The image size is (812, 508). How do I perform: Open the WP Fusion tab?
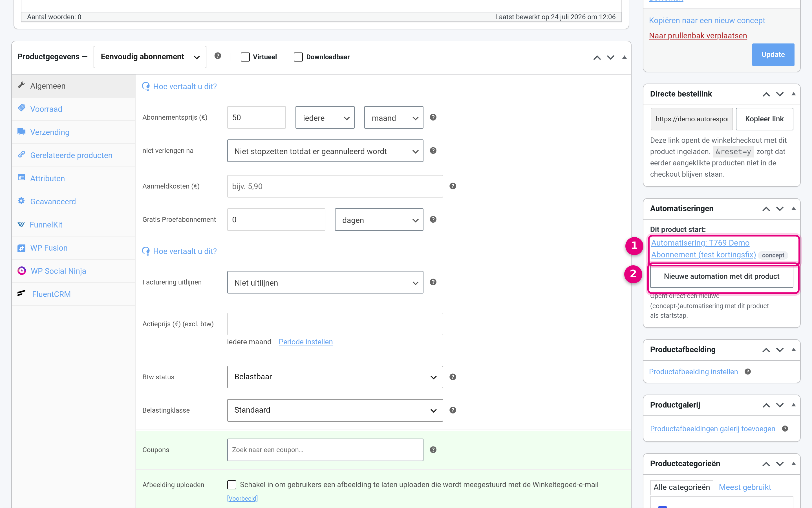coord(74,248)
